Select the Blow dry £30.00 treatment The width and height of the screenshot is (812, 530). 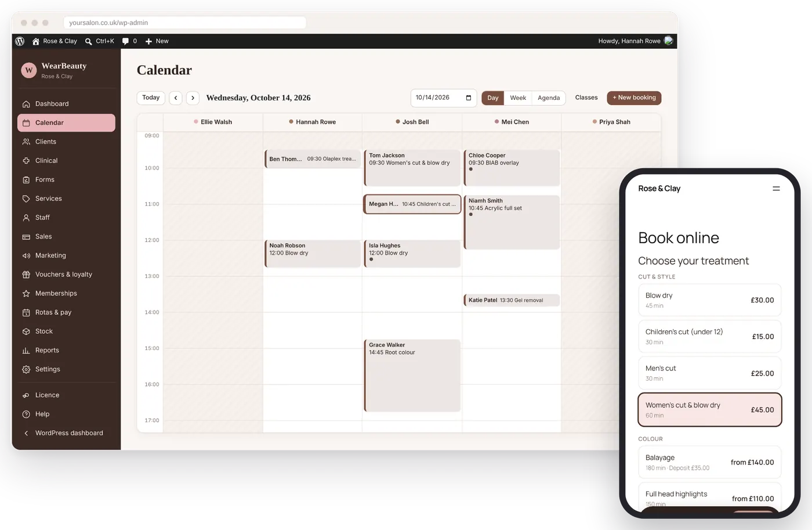pos(710,300)
